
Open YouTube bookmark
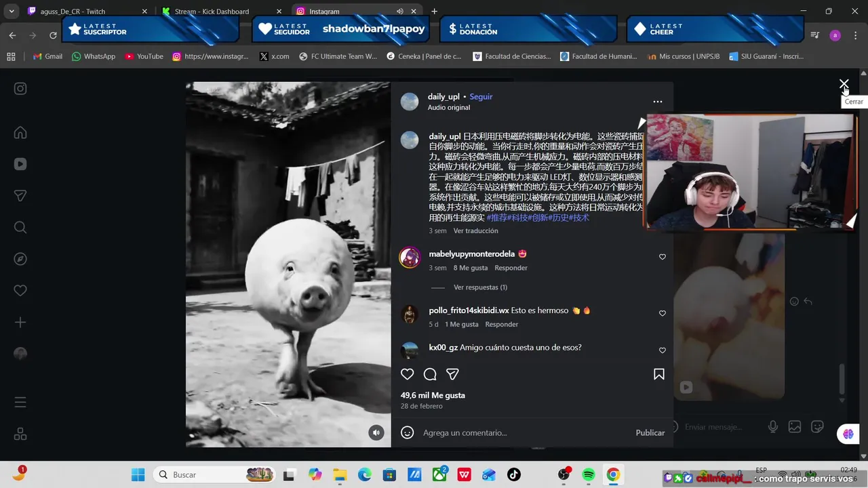pos(144,56)
